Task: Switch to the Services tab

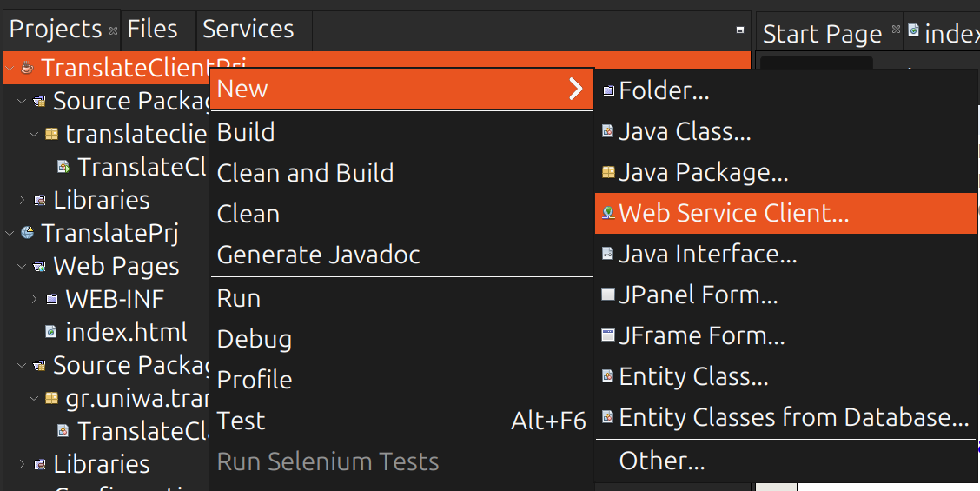Action: click(x=248, y=30)
